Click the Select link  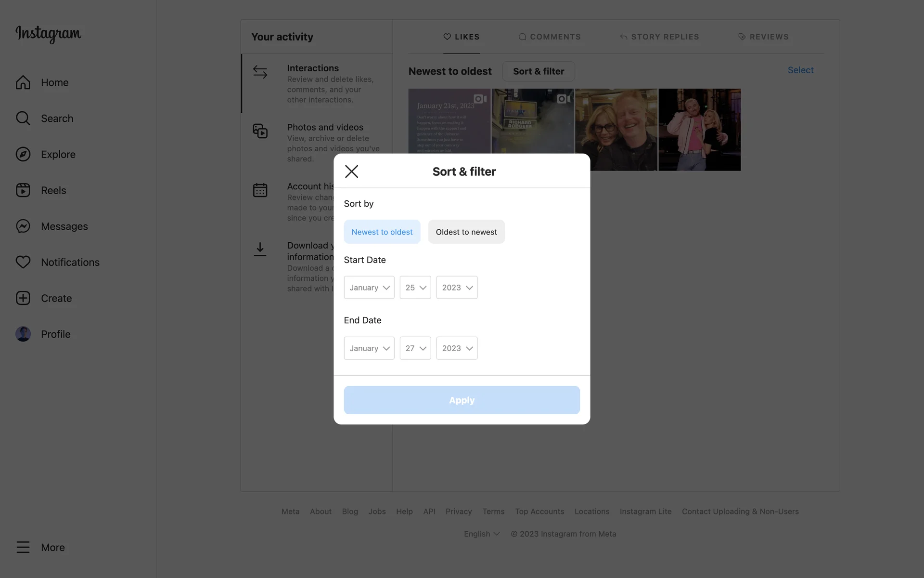[800, 70]
